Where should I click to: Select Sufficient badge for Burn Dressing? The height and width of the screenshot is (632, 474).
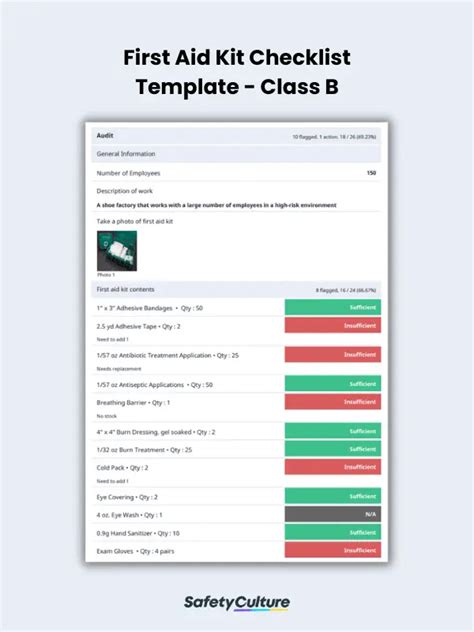333,431
